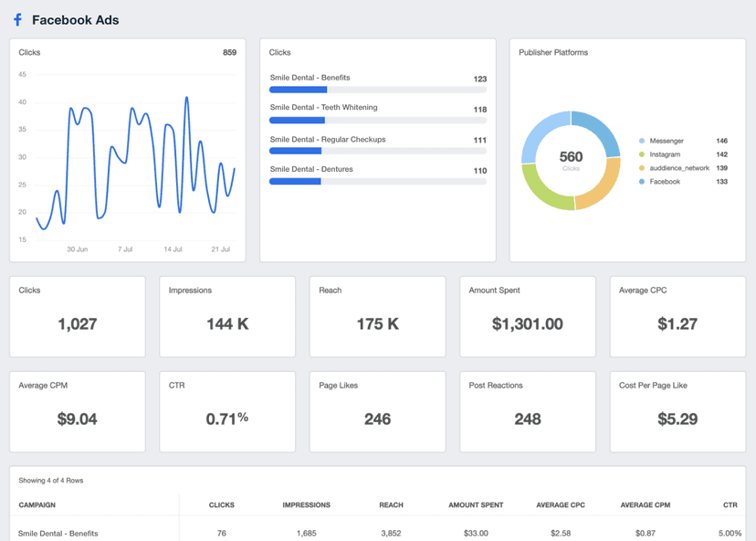
Task: Click the Facebook platform legend dot
Action: 641,183
